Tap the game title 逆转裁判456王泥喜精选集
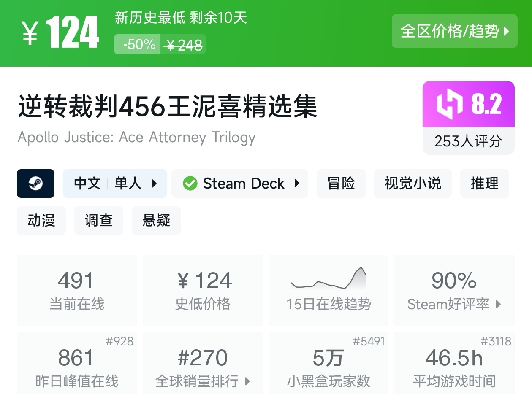The height and width of the screenshot is (394, 532). click(168, 107)
